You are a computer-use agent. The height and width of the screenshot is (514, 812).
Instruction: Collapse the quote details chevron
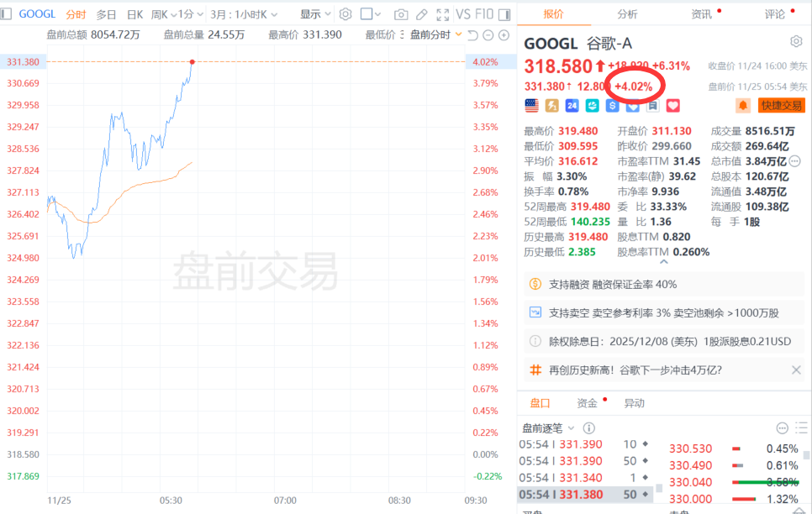664,262
